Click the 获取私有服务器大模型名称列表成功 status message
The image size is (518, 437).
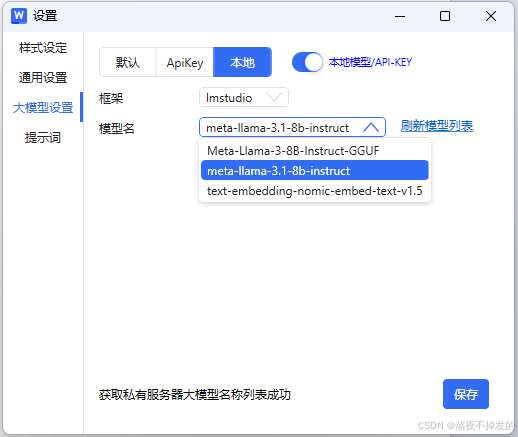tap(195, 395)
